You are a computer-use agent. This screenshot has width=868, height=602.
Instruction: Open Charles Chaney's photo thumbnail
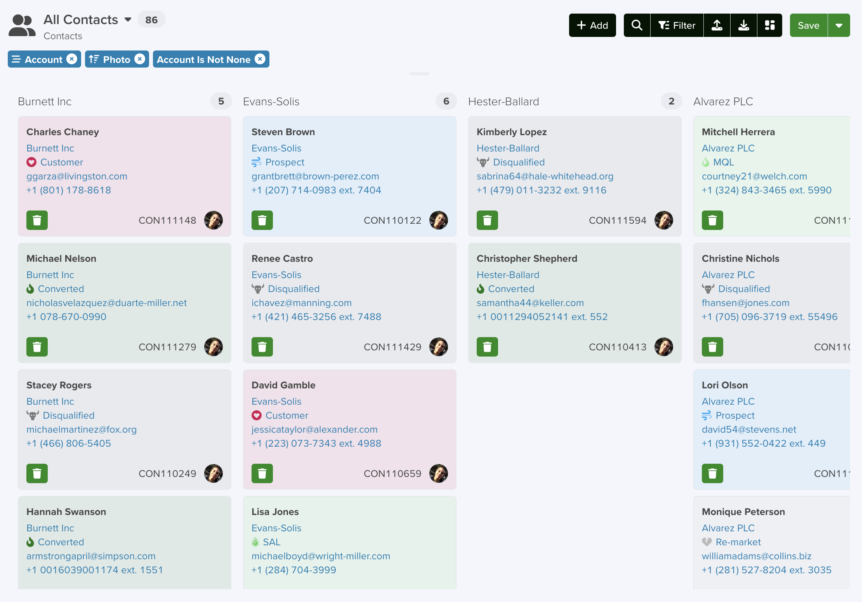pos(214,220)
